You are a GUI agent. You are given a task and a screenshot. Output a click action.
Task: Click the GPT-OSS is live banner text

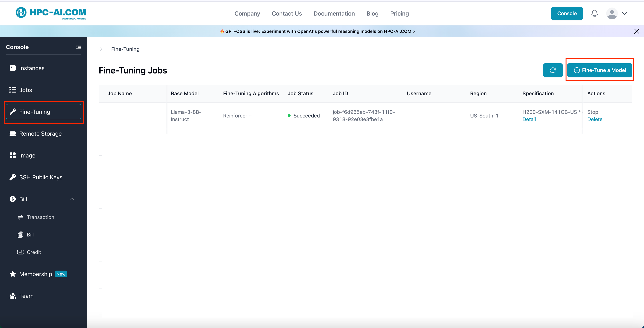317,31
